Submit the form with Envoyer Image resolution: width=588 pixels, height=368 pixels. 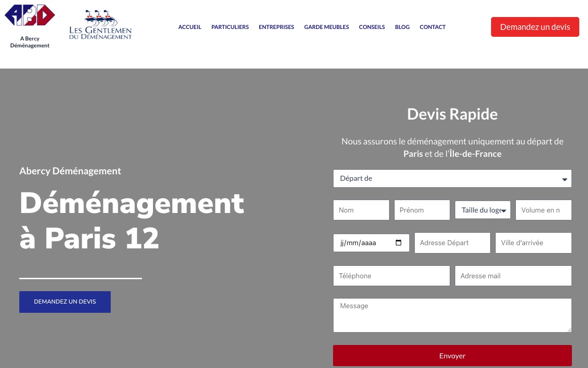pyautogui.click(x=452, y=356)
